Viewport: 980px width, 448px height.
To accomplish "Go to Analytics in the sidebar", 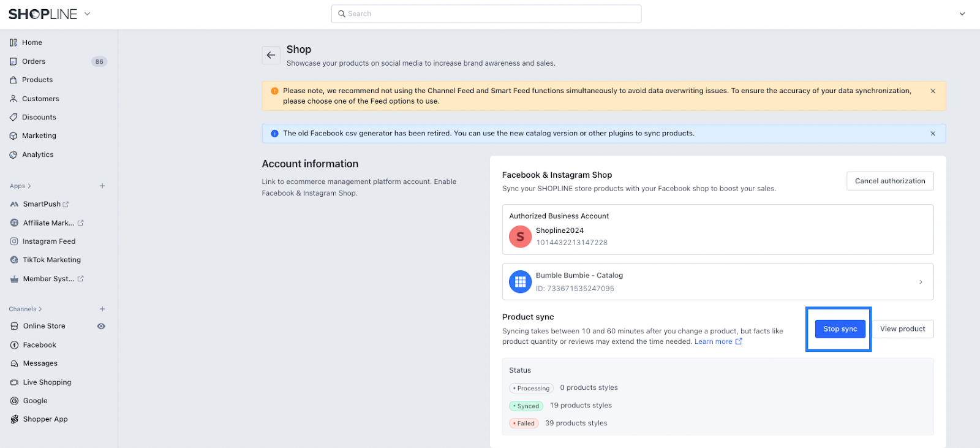I will point(37,154).
